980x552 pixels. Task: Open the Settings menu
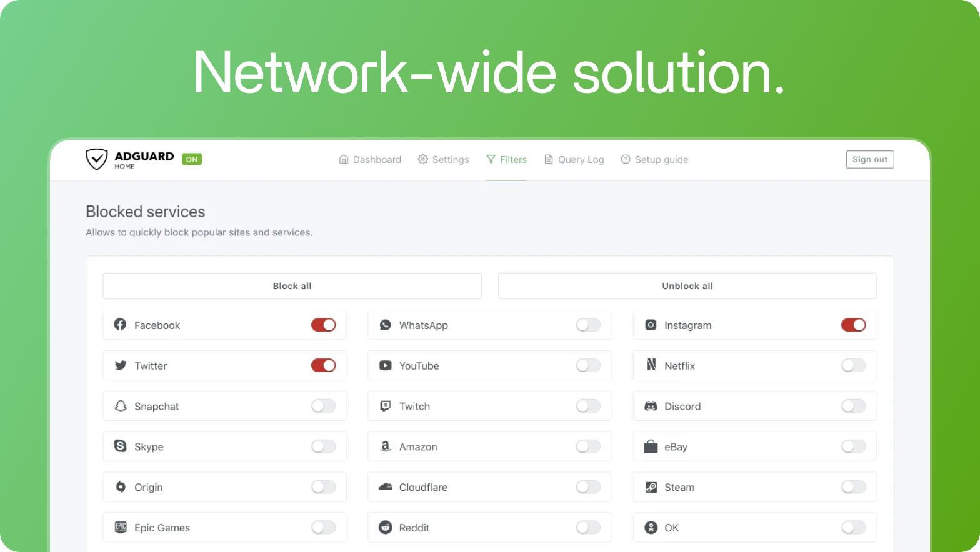(x=443, y=160)
